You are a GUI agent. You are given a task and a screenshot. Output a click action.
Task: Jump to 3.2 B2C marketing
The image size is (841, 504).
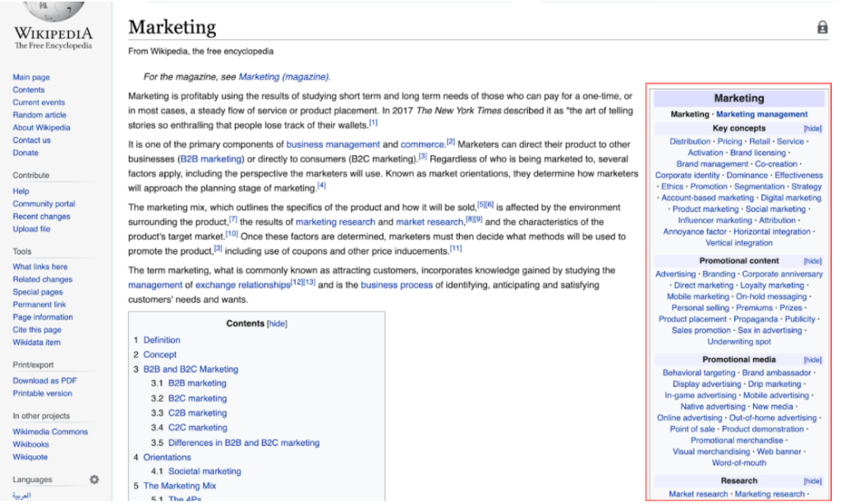point(197,398)
